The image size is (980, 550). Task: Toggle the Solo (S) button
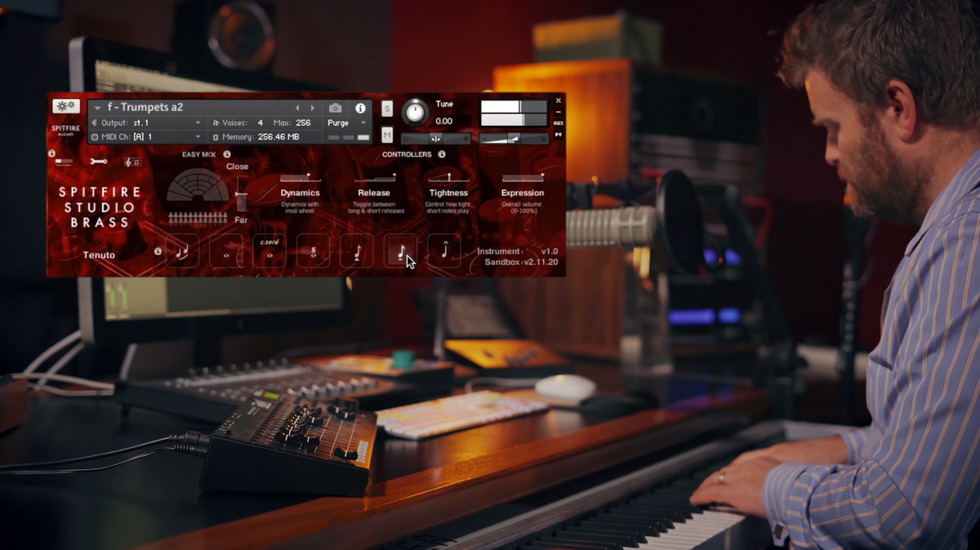[x=387, y=109]
